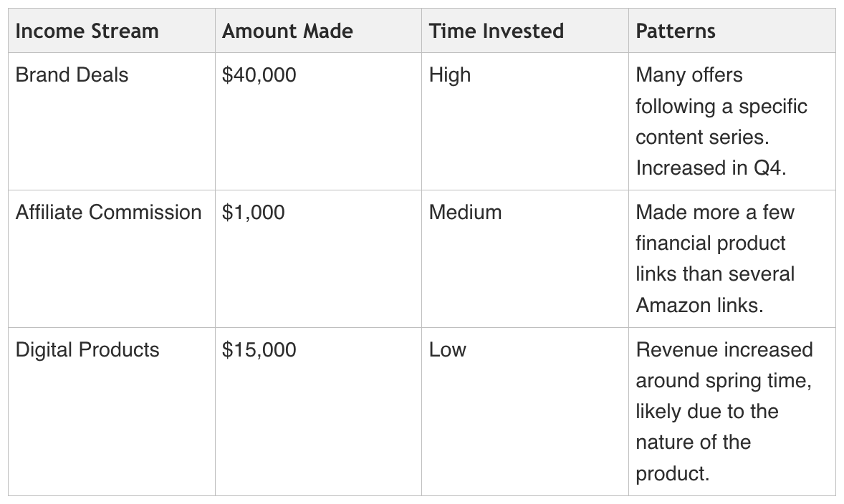Select the $40,000 amount cell
Viewport: 844px width, 504px height.
point(259,75)
